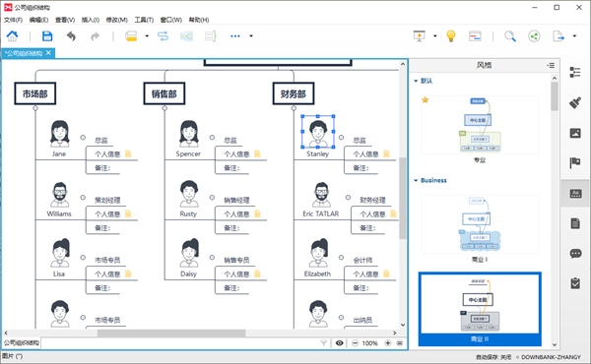The height and width of the screenshot is (364, 591).
Task: Open the 查看(V) menu
Action: tap(65, 20)
